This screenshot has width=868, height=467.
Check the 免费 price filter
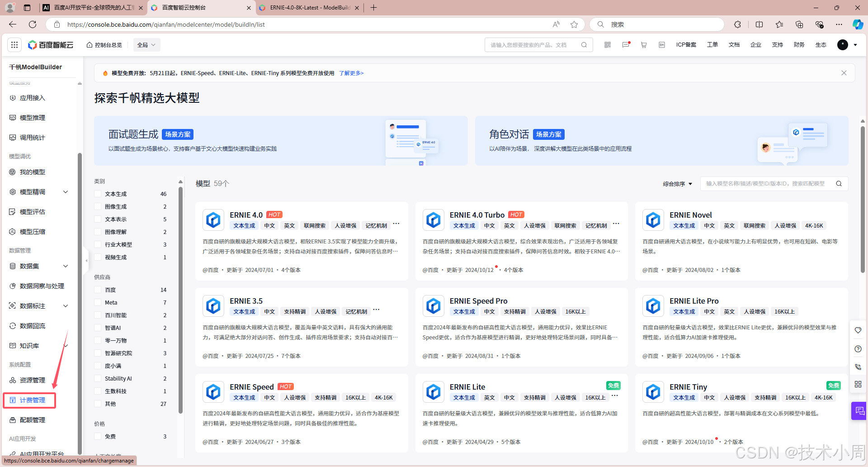click(x=98, y=436)
